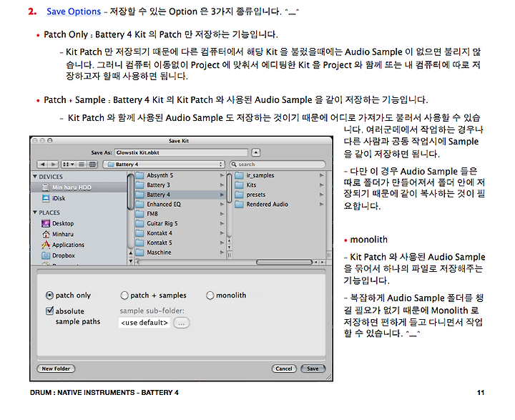Switch to icon view mode
Screen dimensions: 515x420
69,164
